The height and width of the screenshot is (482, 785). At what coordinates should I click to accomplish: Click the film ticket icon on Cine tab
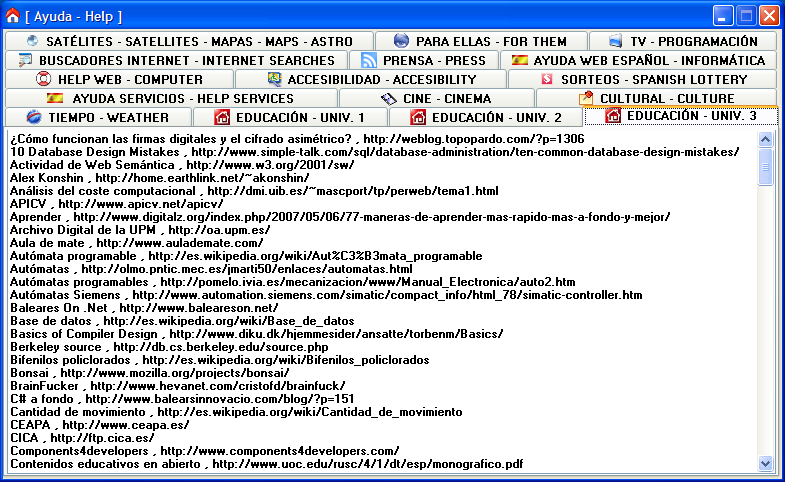tap(388, 99)
